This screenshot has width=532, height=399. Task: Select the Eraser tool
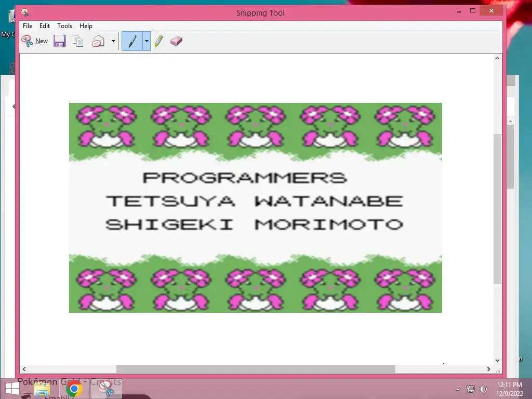pyautogui.click(x=177, y=41)
